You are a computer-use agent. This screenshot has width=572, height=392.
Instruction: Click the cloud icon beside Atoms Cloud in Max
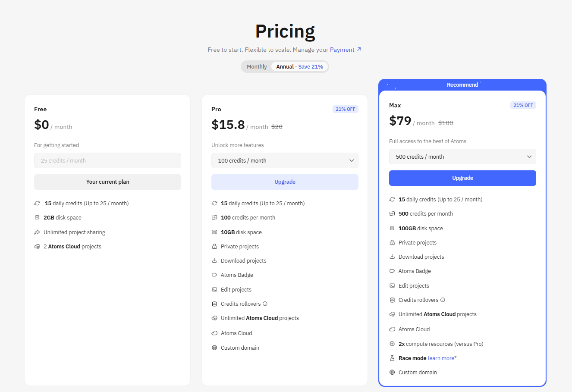tap(392, 329)
